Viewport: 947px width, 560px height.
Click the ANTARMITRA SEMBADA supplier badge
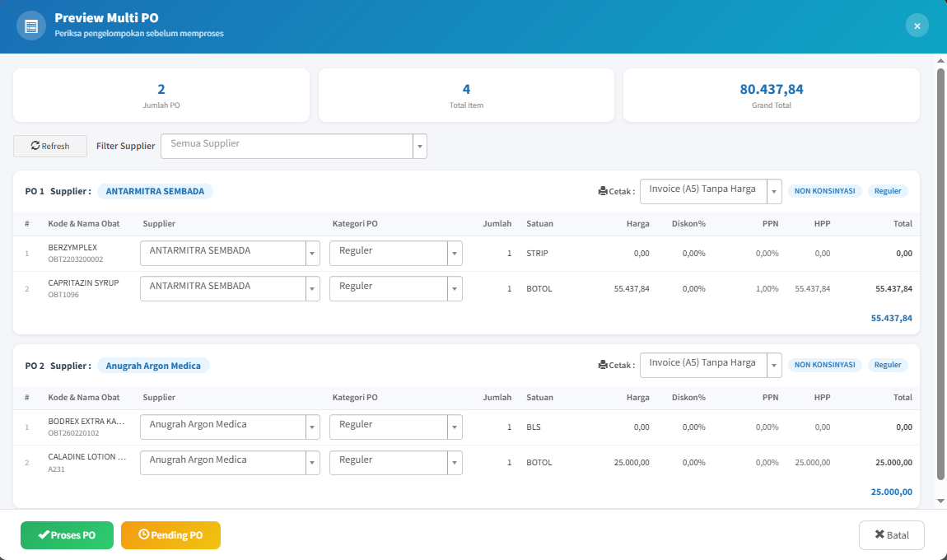coord(155,192)
